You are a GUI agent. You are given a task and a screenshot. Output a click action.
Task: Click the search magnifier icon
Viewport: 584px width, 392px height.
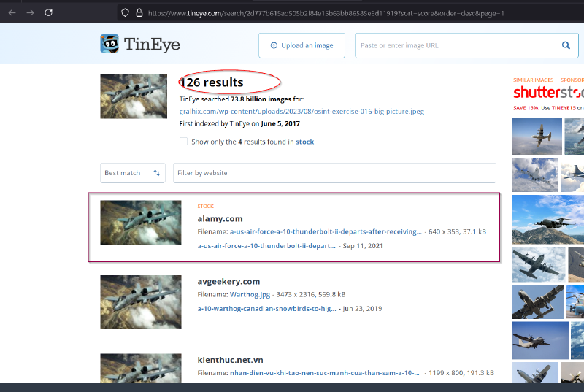566,45
